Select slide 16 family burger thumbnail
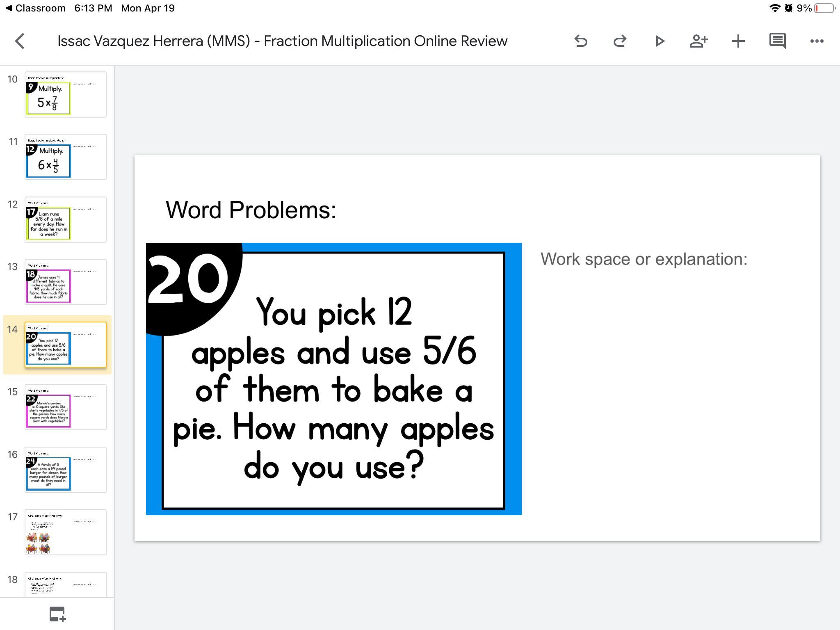840x630 pixels. (66, 470)
